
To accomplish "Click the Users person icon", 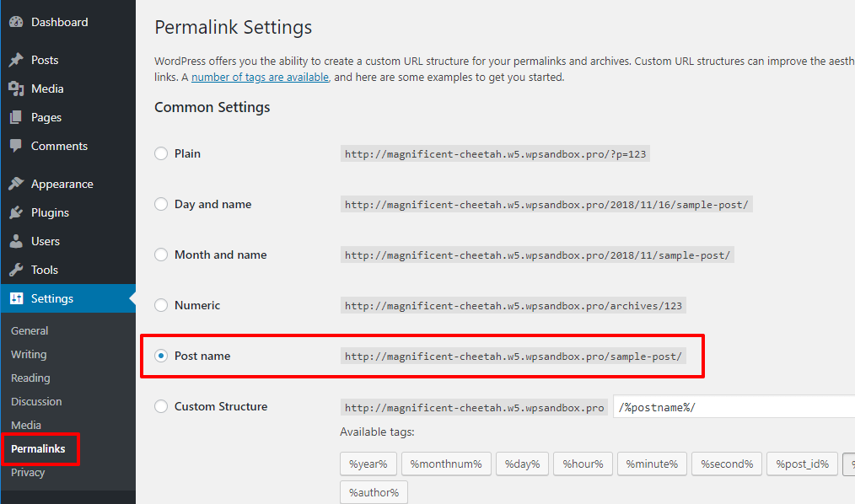I will (x=16, y=241).
